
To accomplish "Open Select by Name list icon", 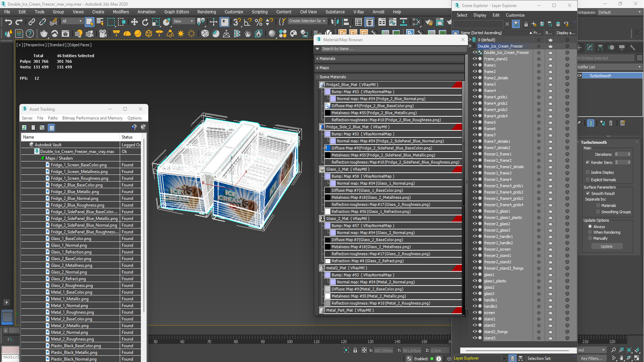I will (100, 22).
